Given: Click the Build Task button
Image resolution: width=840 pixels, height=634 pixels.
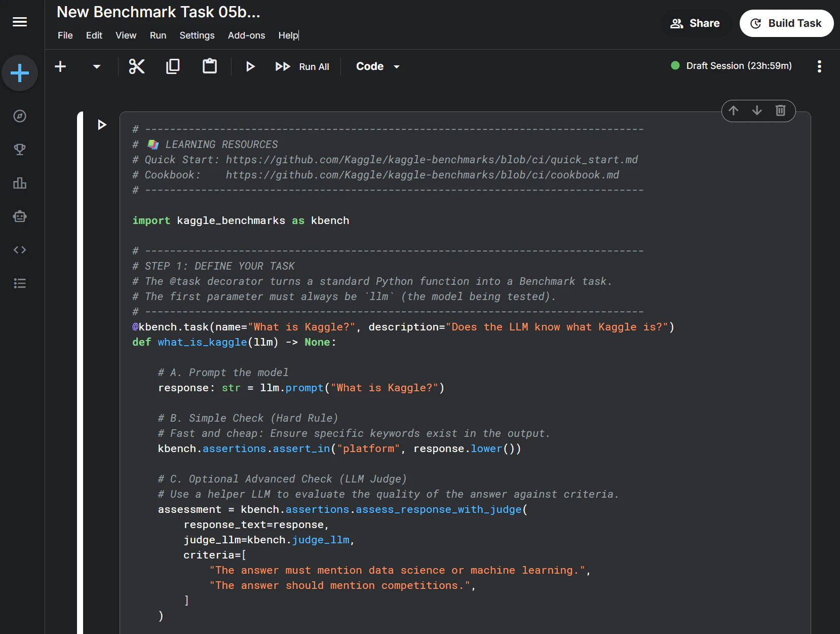Looking at the screenshot, I should pyautogui.click(x=786, y=23).
